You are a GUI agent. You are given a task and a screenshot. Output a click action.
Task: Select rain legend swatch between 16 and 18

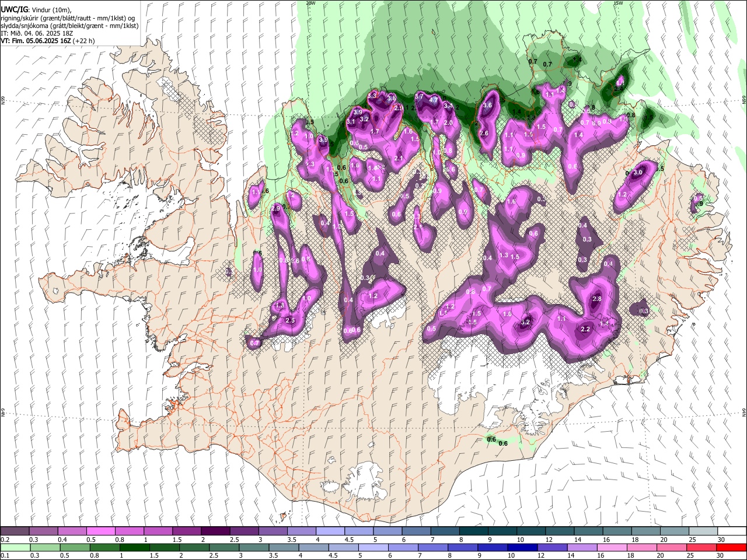612,547
